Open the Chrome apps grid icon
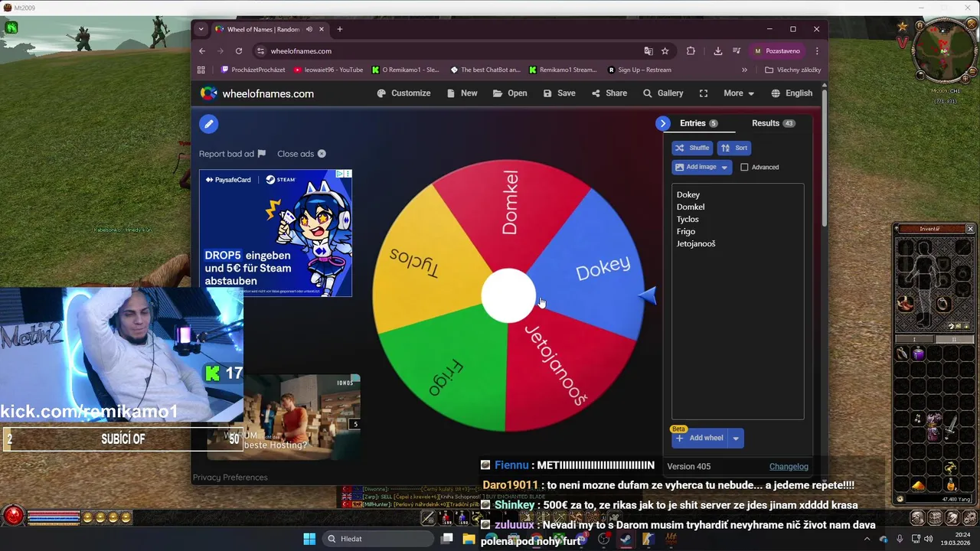980x551 pixels. (x=201, y=70)
